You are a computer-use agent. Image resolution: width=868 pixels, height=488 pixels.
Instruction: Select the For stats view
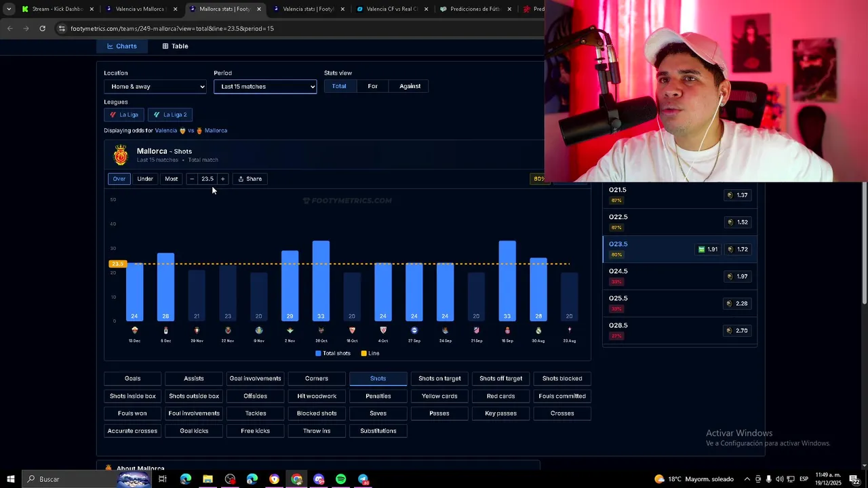point(372,86)
